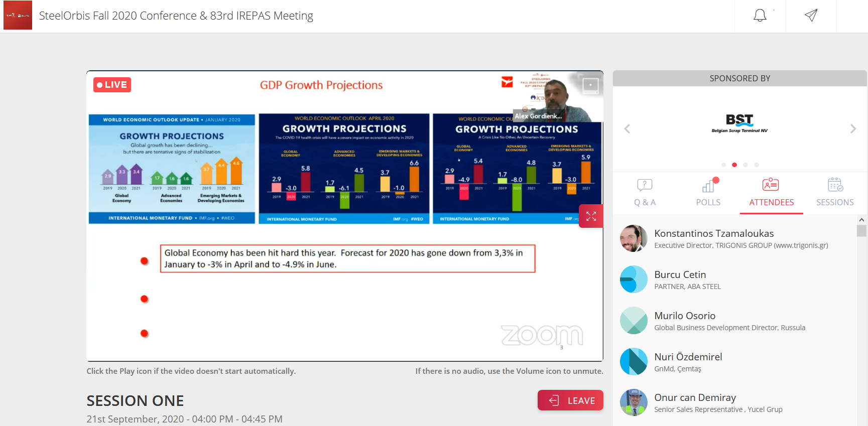The width and height of the screenshot is (868, 426).
Task: Click the SteelOrbis logo in header
Action: 18,15
